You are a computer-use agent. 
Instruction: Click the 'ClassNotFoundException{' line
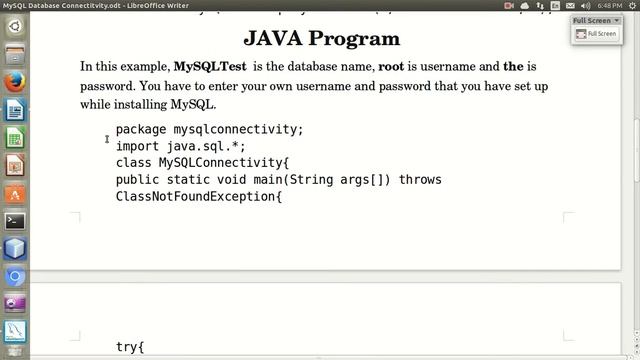pyautogui.click(x=199, y=196)
